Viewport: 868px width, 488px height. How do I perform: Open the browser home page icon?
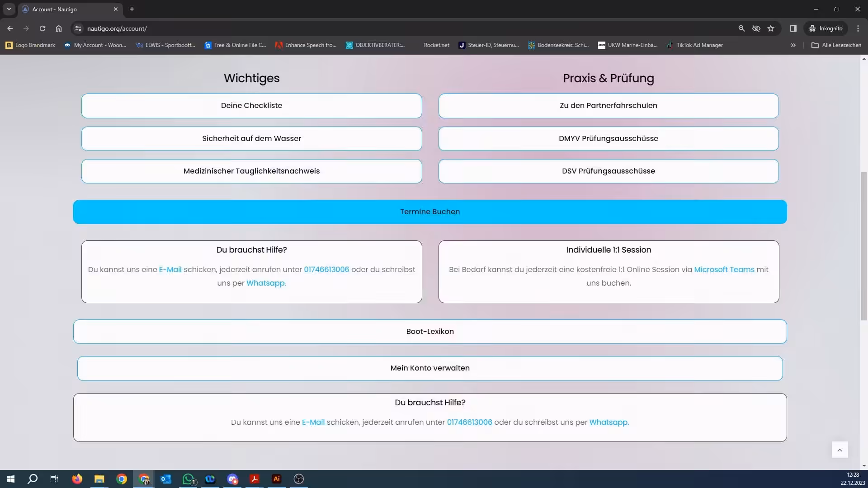point(59,28)
